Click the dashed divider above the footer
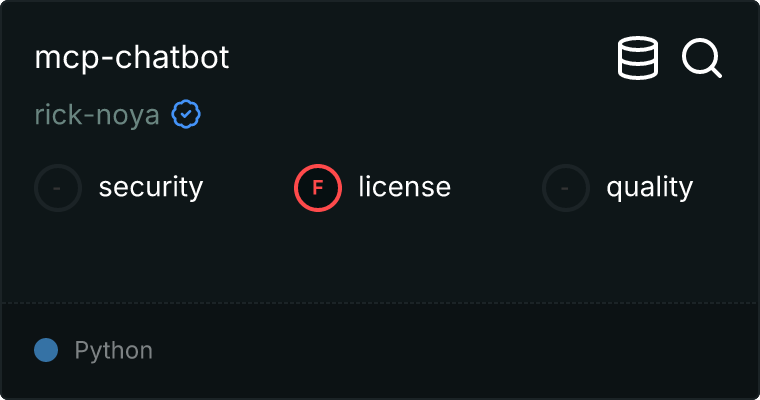 pos(380,302)
